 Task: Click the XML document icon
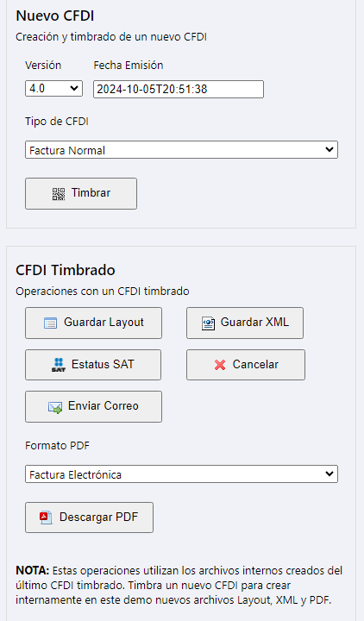pos(208,323)
